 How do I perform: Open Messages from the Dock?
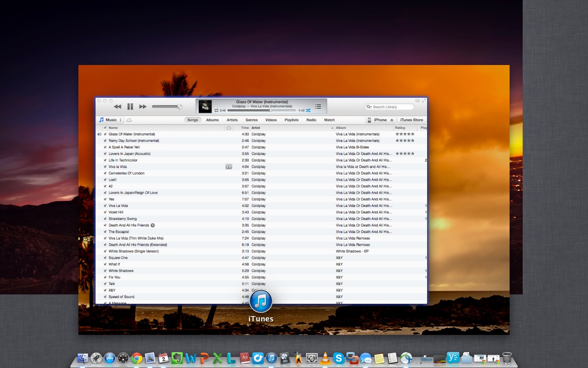pyautogui.click(x=366, y=359)
